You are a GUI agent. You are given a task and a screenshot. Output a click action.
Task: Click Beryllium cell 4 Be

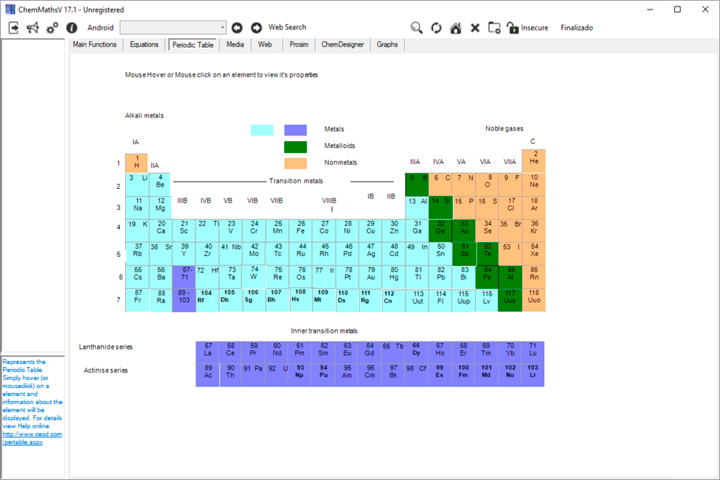(160, 185)
